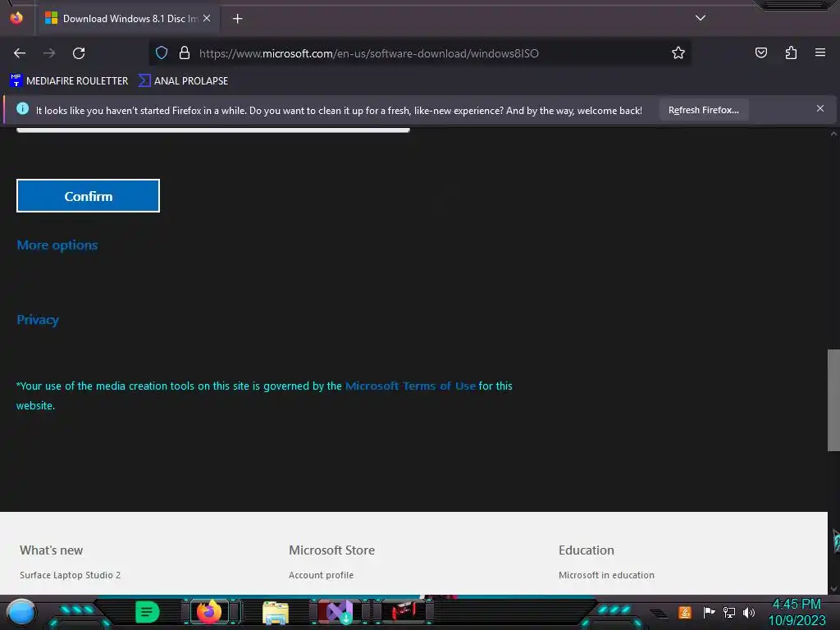840x630 pixels.
Task: Open the Start orb menu
Action: pyautogui.click(x=21, y=612)
